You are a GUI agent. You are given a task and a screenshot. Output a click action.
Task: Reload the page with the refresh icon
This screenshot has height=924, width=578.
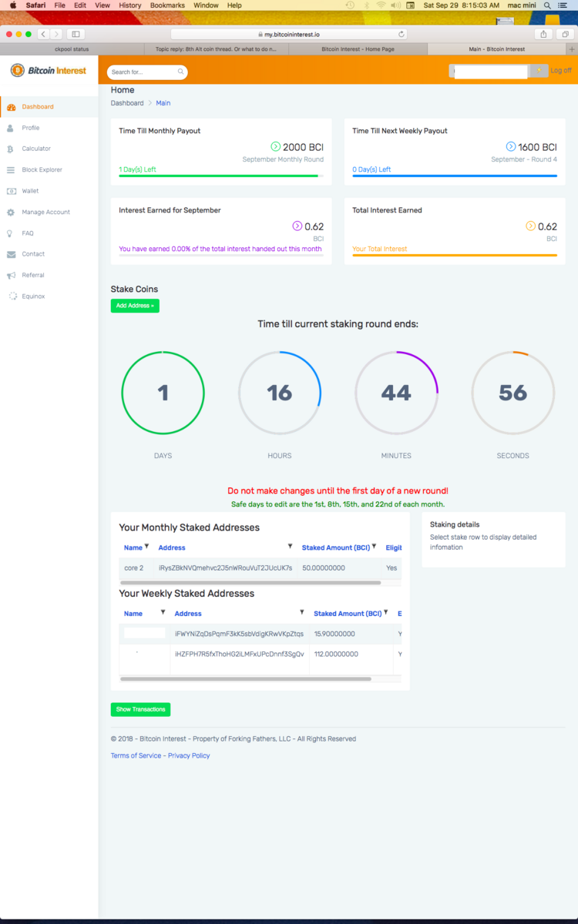(402, 35)
